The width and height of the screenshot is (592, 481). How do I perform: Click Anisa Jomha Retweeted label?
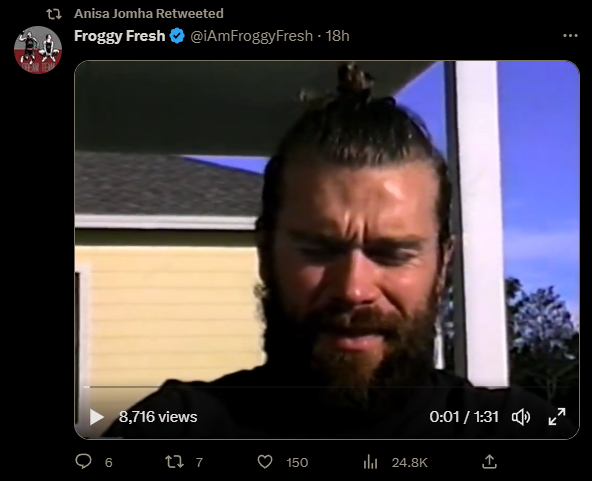coord(149,14)
